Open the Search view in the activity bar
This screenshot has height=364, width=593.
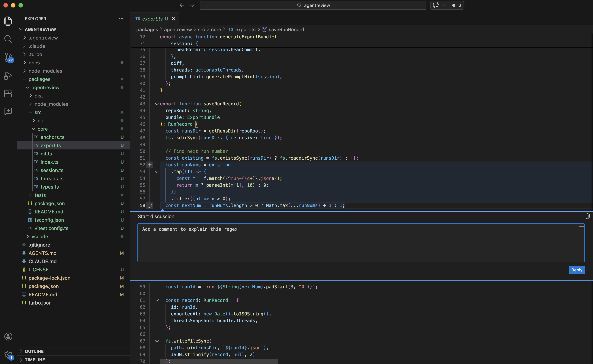tap(8, 39)
